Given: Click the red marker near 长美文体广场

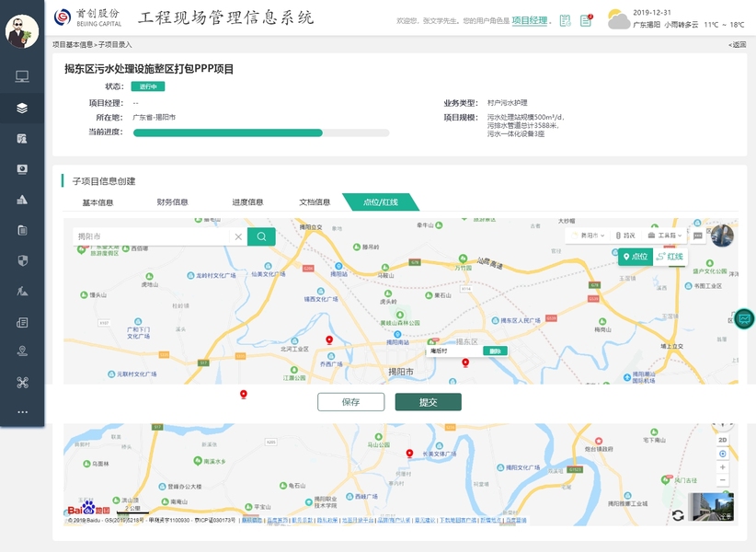Looking at the screenshot, I should [409, 454].
